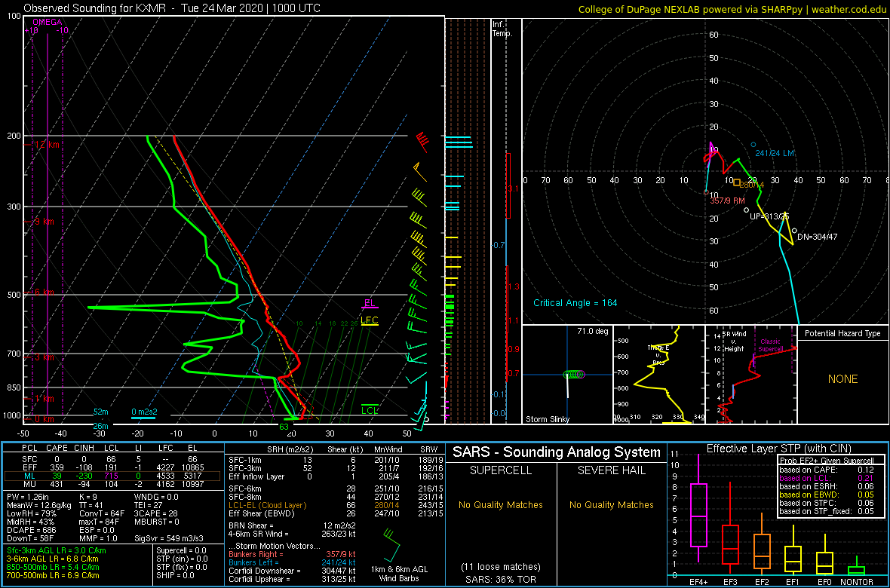890x588 pixels.
Task: Click the Sfc-3km AGL LR lapse rate line
Action: click(x=57, y=551)
